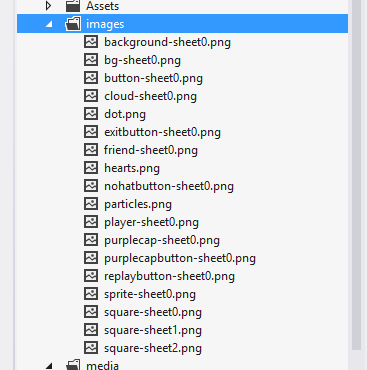Screen dimensions: 367x370
Task: Expand the Assets folder arrow
Action: (x=49, y=6)
